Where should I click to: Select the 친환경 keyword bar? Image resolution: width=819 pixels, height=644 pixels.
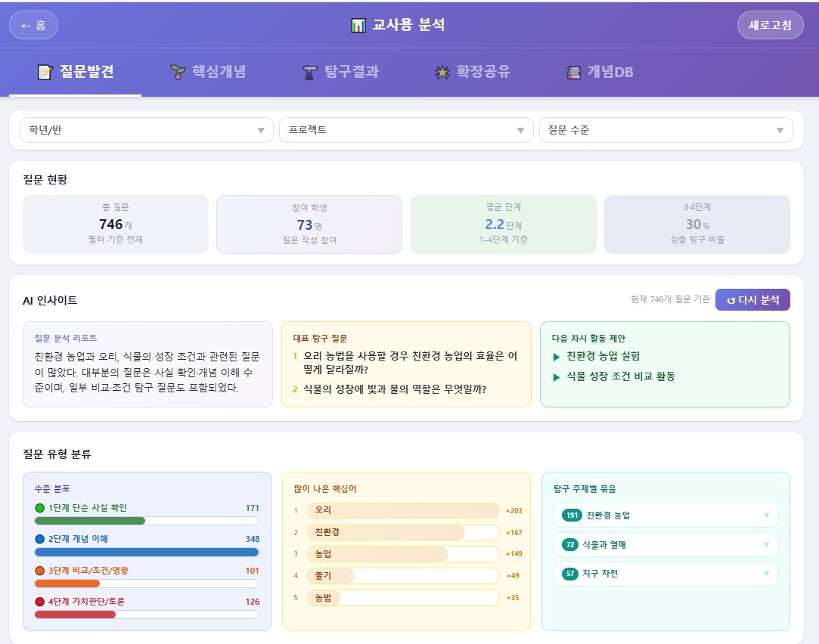coord(403,532)
